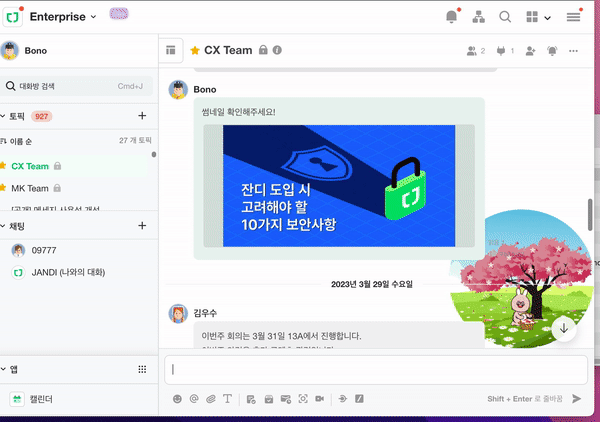The image size is (600, 422).
Task: Open scheduled message icon
Action: point(286,399)
